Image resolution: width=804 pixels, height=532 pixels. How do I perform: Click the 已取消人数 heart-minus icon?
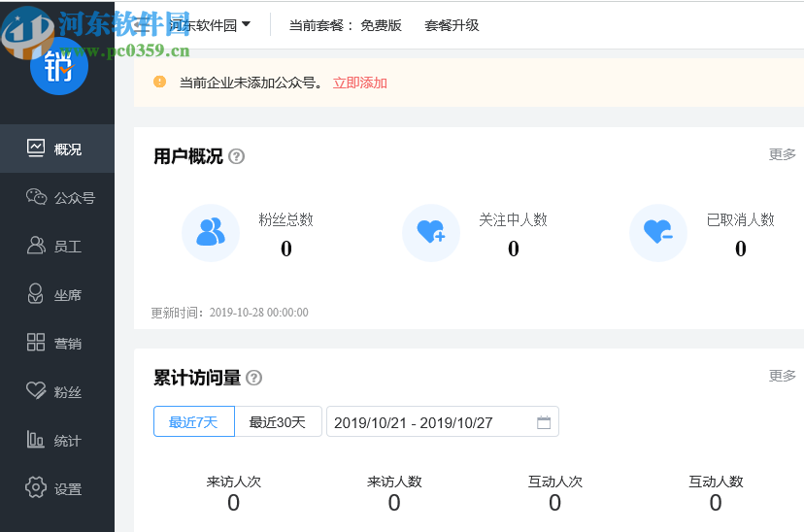(x=658, y=233)
